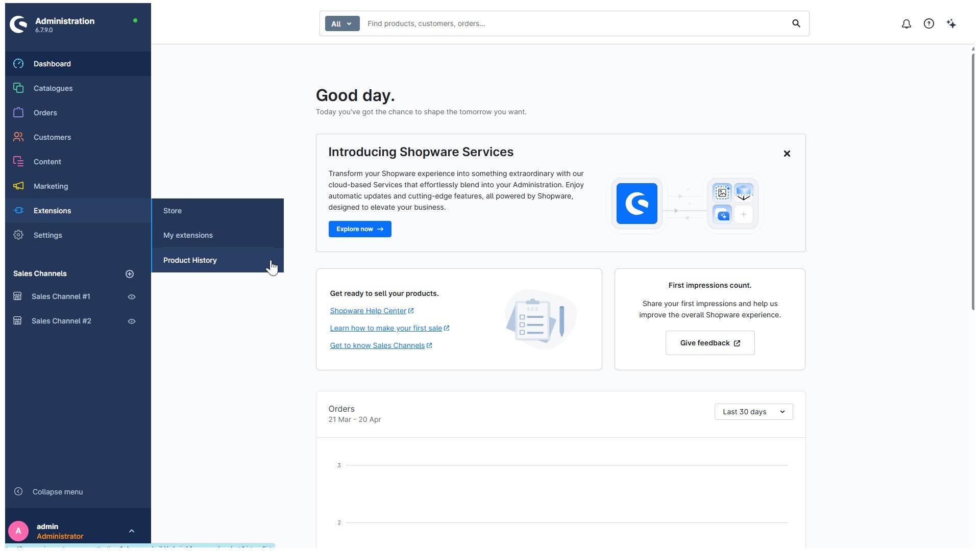Open the help question mark icon
Image resolution: width=980 pixels, height=551 pixels.
929,23
